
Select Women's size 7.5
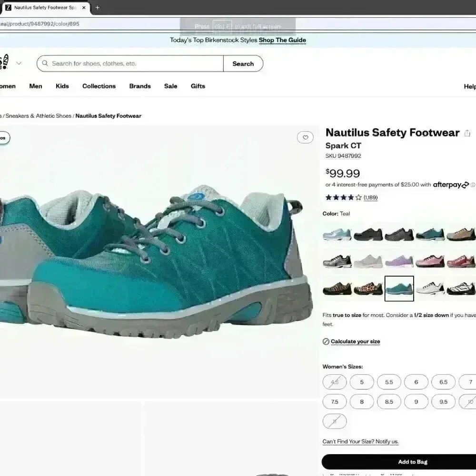[x=335, y=402]
